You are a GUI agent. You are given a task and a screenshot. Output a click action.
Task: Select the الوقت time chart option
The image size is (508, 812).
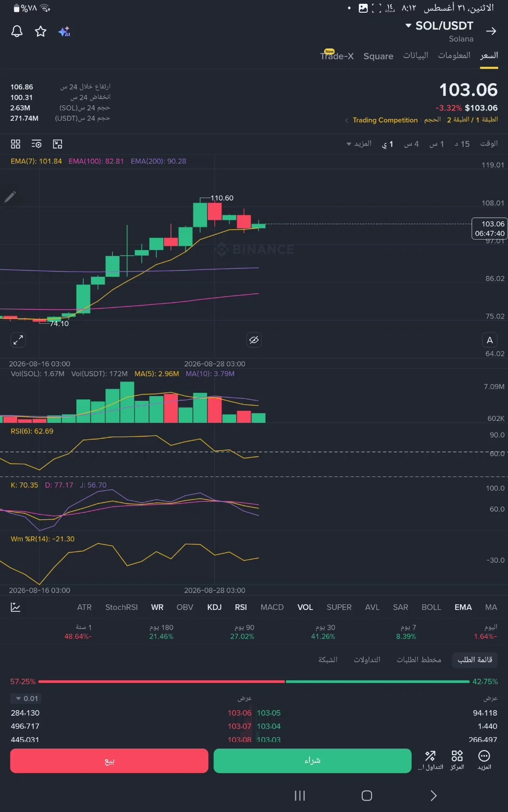[489, 144]
